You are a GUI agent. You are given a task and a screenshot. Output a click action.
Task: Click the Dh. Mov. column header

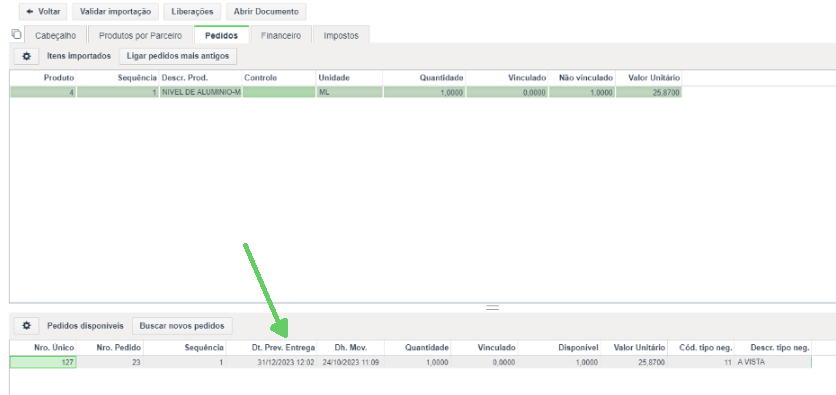click(350, 348)
